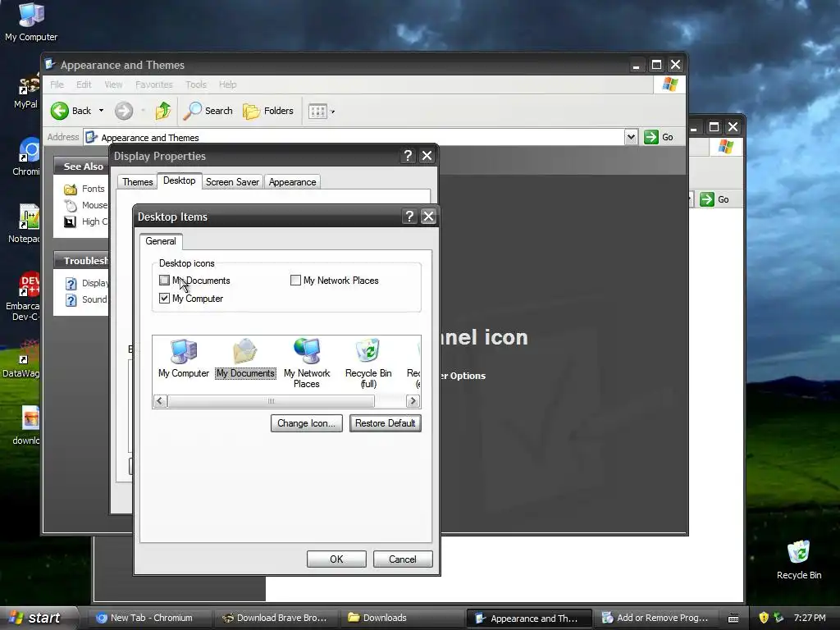The width and height of the screenshot is (840, 630).
Task: Click the Windows flag logo in Appearance window
Action: [669, 84]
